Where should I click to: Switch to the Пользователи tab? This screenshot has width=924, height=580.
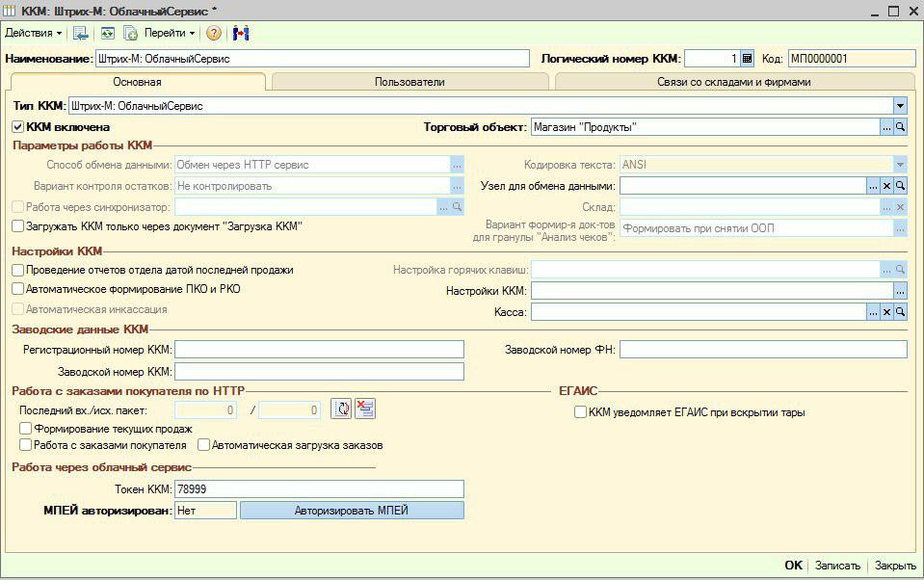tap(409, 82)
